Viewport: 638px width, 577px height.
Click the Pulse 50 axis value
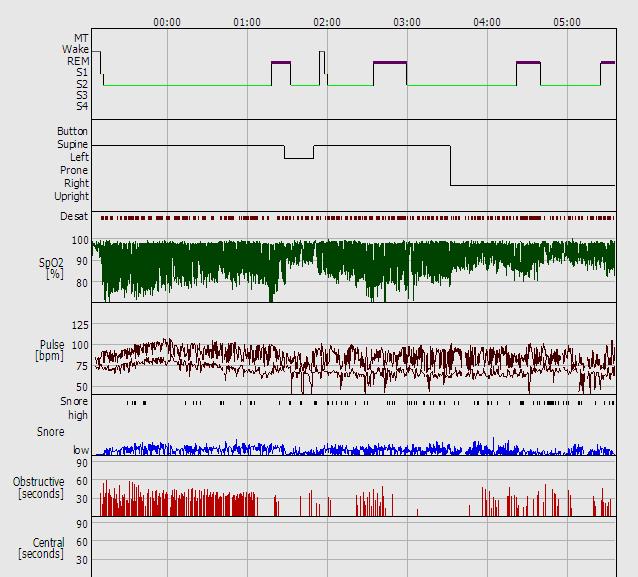82,387
